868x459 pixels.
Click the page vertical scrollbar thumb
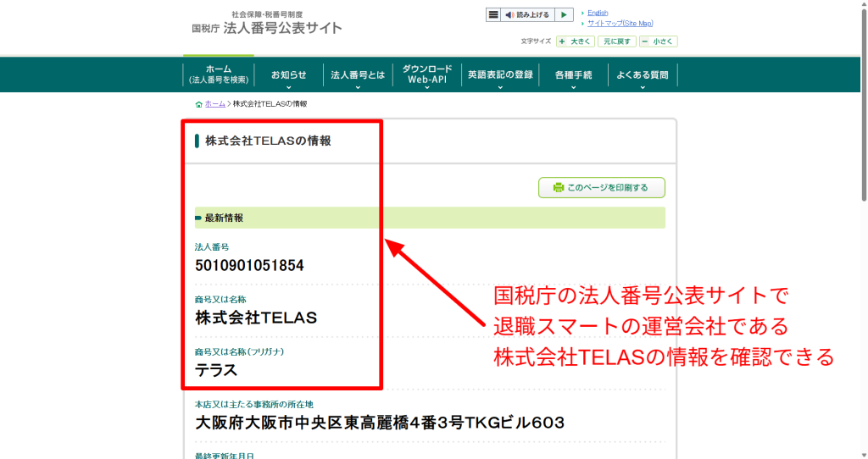864,105
